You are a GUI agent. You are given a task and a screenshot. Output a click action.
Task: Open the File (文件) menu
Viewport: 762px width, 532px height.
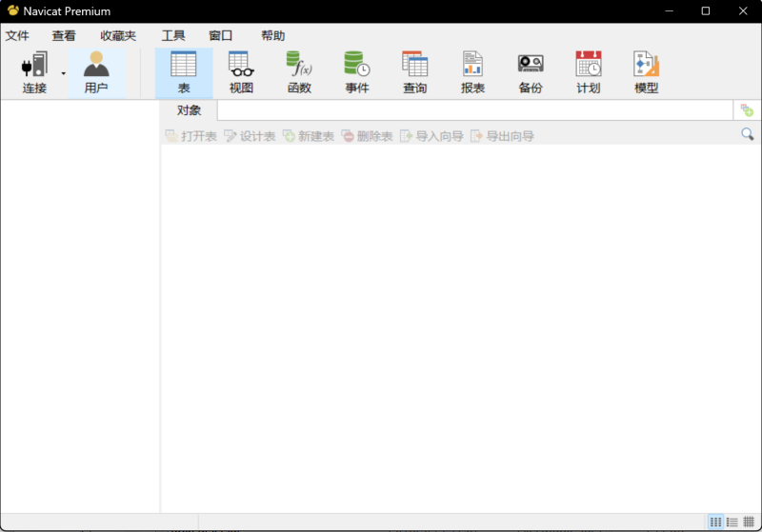coord(17,36)
